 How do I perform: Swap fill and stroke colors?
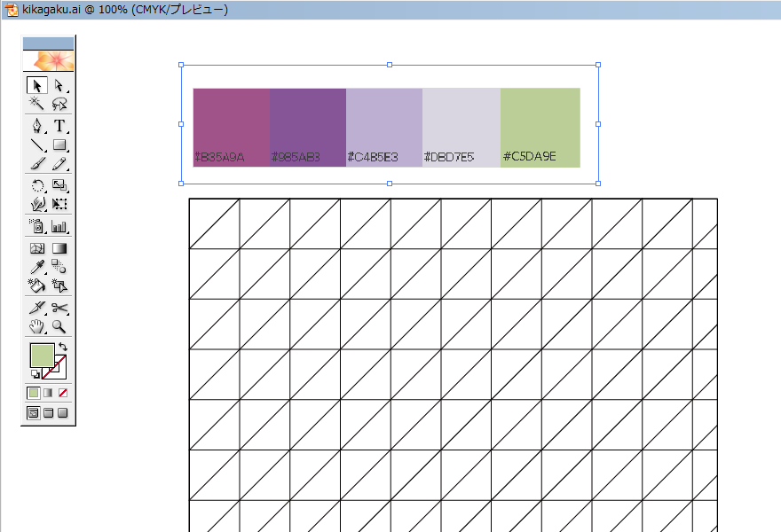pyautogui.click(x=63, y=347)
